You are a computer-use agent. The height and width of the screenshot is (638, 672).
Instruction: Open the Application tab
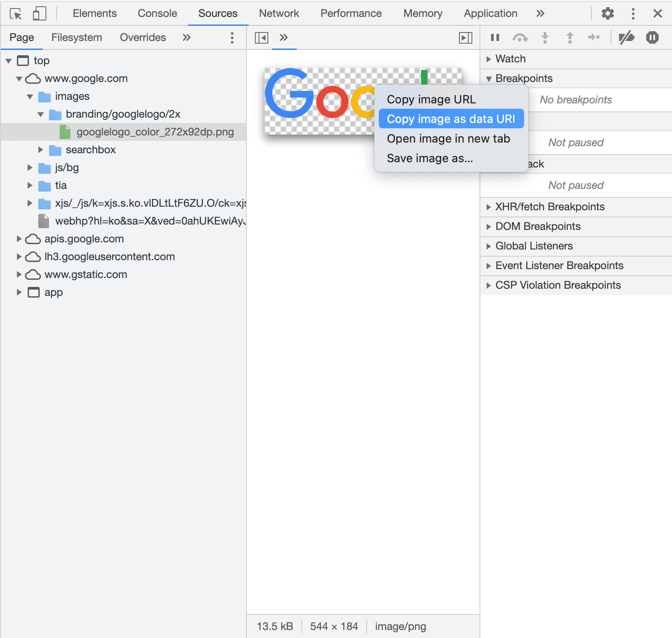[491, 13]
